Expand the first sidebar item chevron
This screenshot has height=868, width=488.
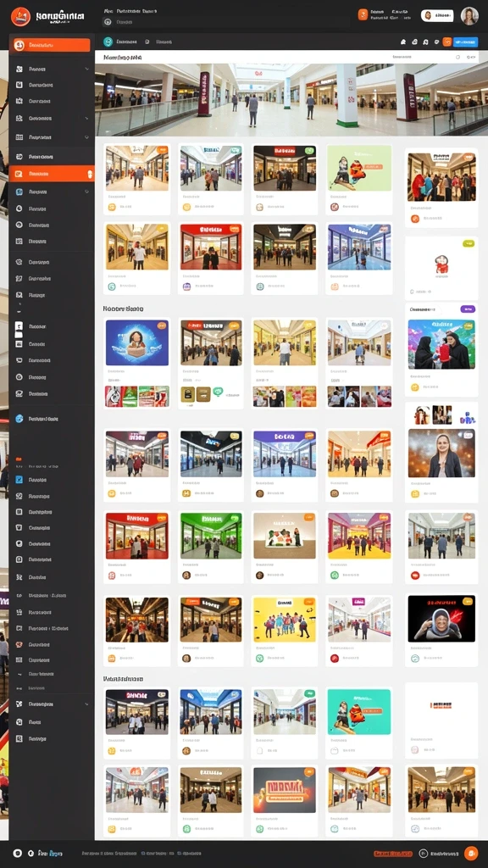87,70
